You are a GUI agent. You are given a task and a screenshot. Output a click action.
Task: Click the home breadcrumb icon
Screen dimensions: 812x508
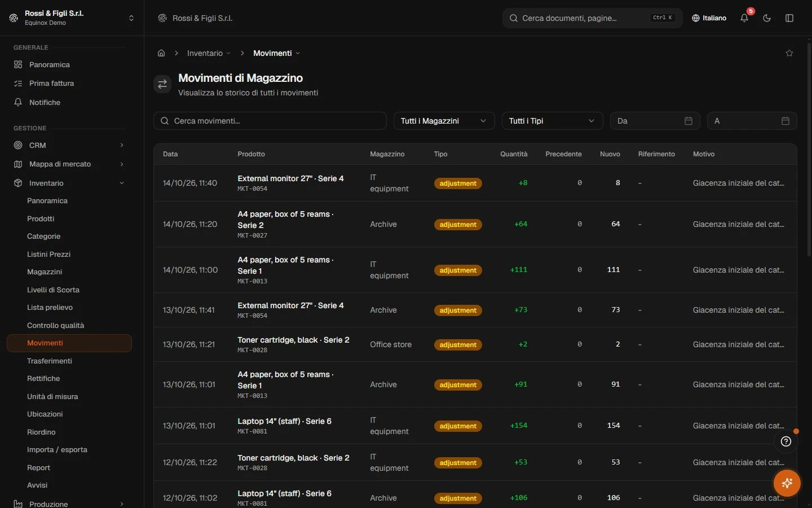coord(161,53)
